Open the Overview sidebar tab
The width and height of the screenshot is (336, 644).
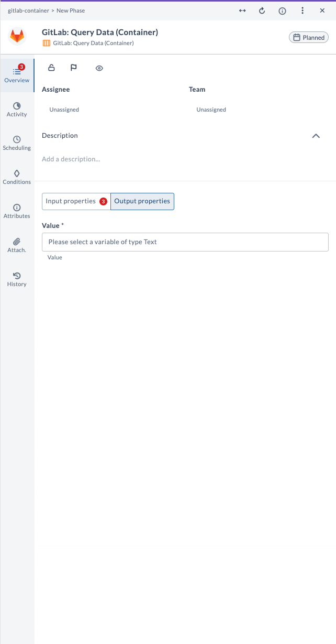click(17, 75)
